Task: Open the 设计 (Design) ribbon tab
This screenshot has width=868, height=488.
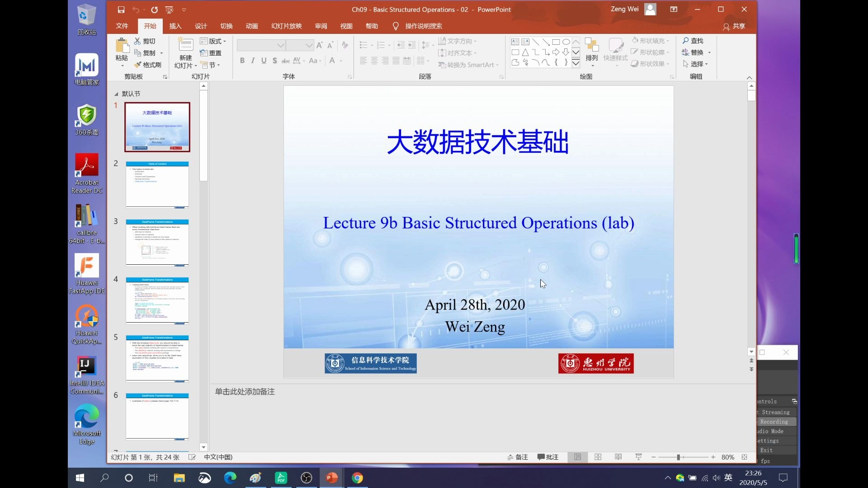Action: (200, 26)
